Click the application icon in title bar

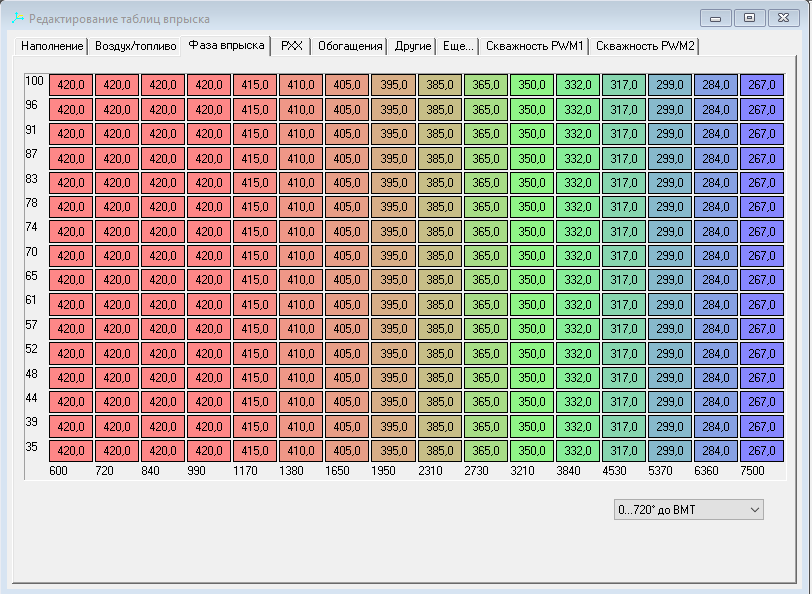pos(18,19)
